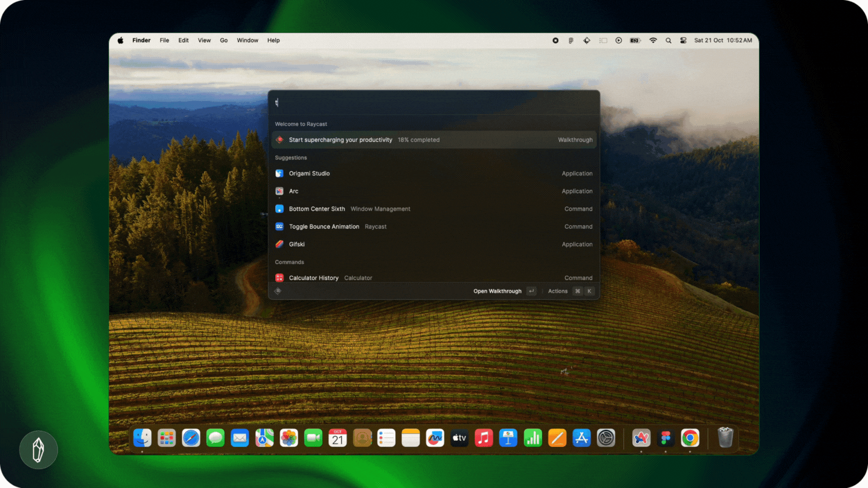The height and width of the screenshot is (488, 868).
Task: Click the Raycast search input field
Action: click(x=434, y=103)
